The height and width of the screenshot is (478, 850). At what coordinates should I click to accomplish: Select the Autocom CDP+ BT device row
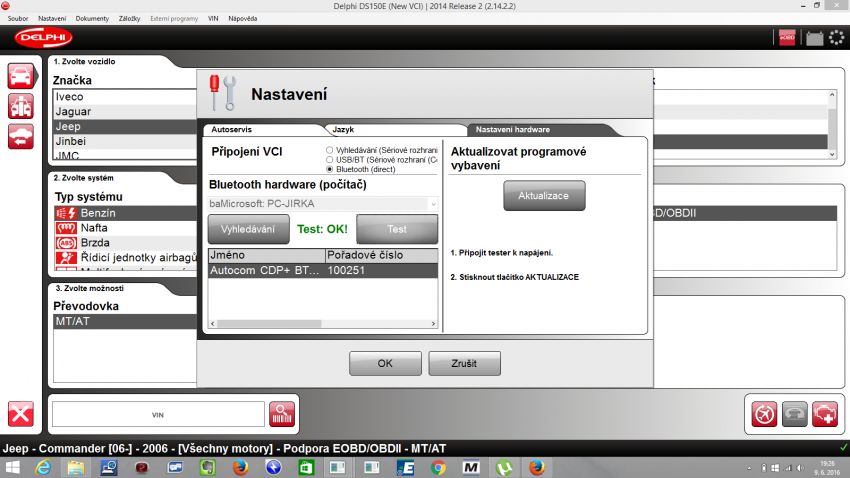tap(323, 270)
